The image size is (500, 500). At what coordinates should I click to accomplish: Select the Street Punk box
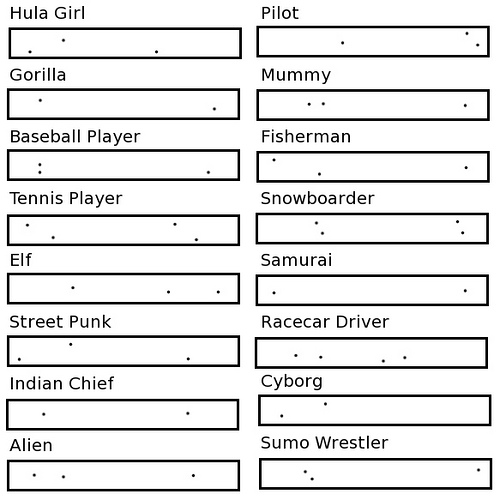coord(124,351)
